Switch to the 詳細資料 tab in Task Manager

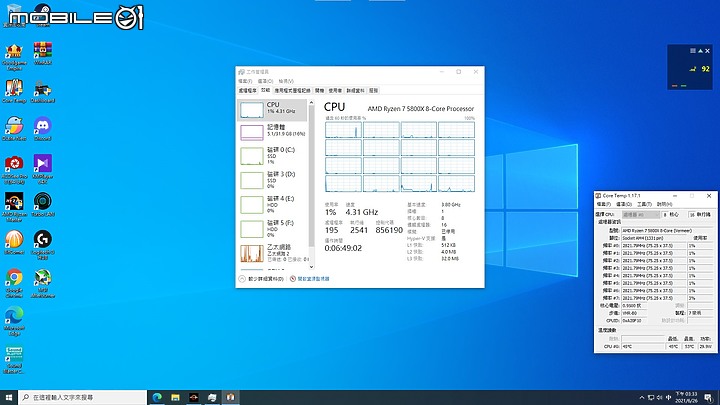tap(355, 91)
